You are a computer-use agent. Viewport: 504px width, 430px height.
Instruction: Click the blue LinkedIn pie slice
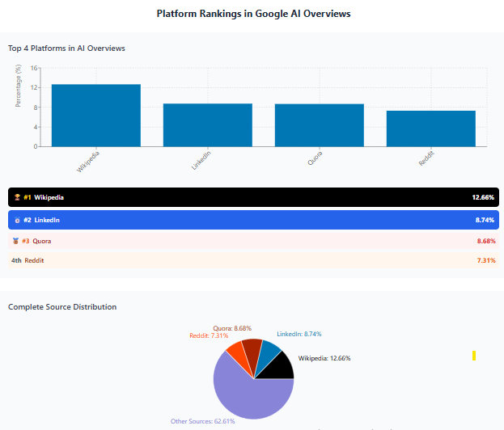(268, 354)
